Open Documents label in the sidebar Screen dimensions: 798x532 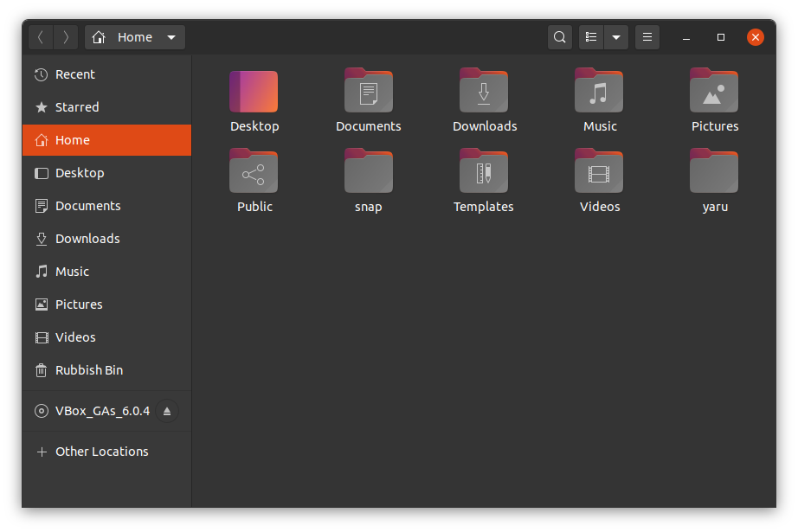pyautogui.click(x=88, y=206)
